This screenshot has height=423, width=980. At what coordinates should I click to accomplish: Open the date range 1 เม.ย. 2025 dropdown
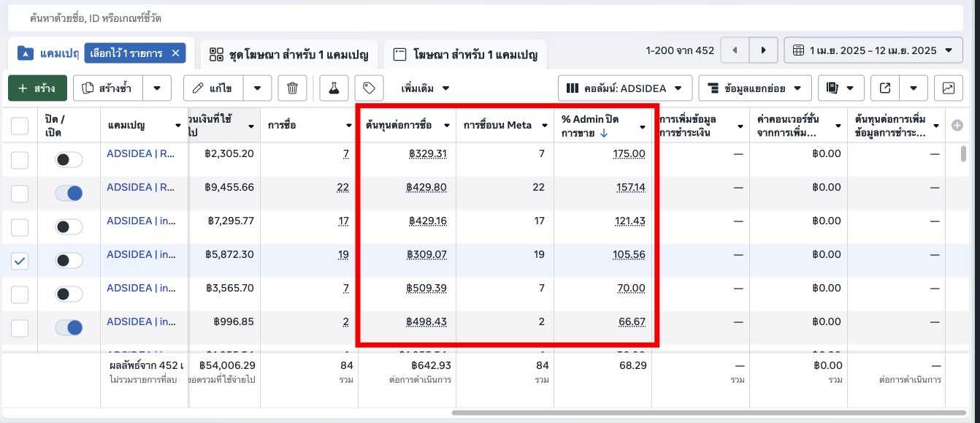pyautogui.click(x=873, y=50)
